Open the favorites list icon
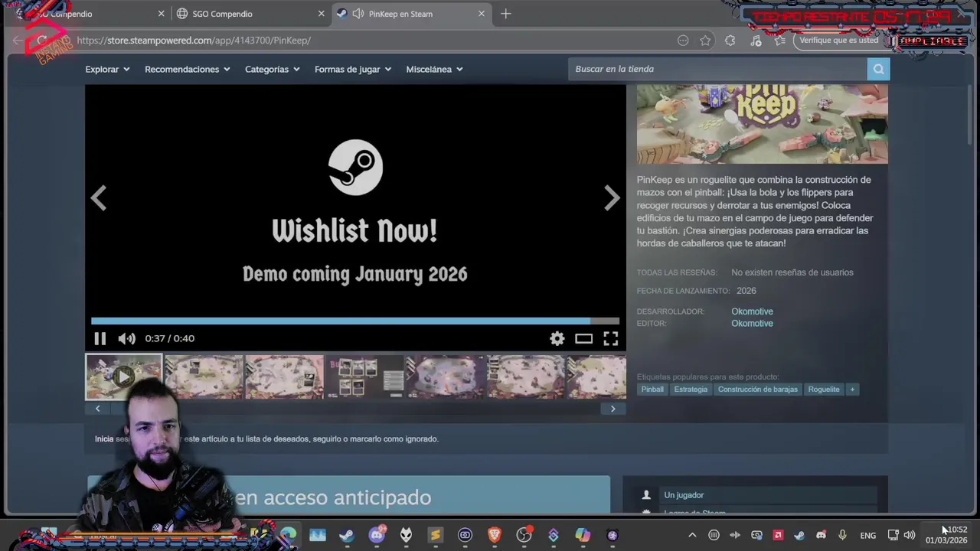This screenshot has width=980, height=551. (x=780, y=41)
